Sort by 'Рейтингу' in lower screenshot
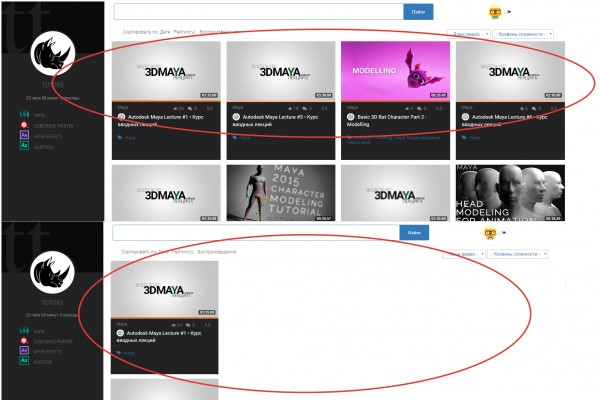This screenshot has height=400, width=600. pyautogui.click(x=183, y=252)
